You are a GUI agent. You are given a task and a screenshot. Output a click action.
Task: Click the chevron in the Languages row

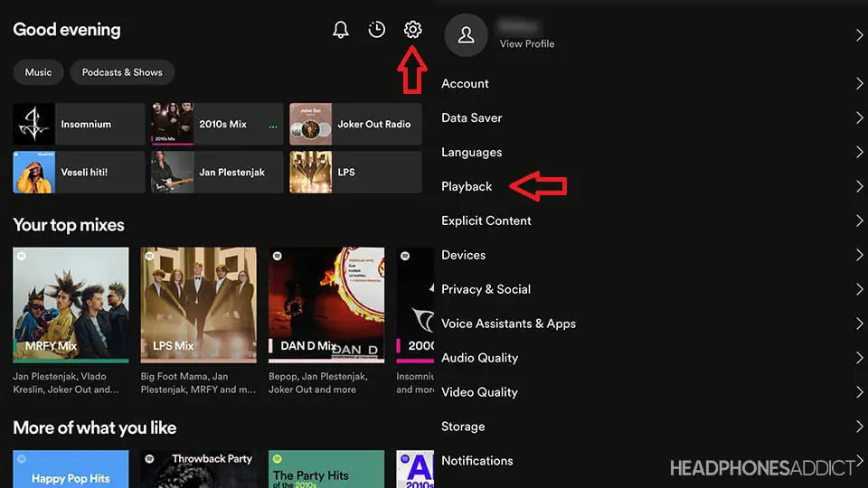click(x=859, y=152)
